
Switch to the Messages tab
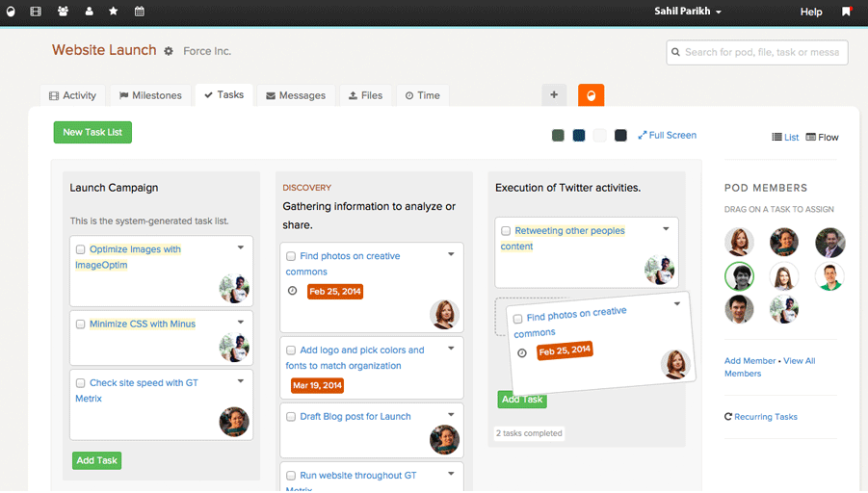pos(296,95)
